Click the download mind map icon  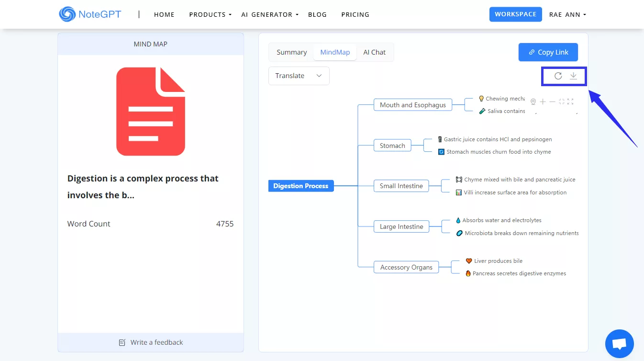[573, 76]
